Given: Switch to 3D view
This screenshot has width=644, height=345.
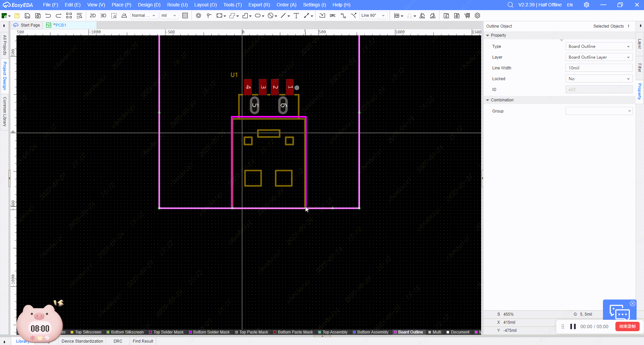Looking at the screenshot, I should (x=103, y=15).
